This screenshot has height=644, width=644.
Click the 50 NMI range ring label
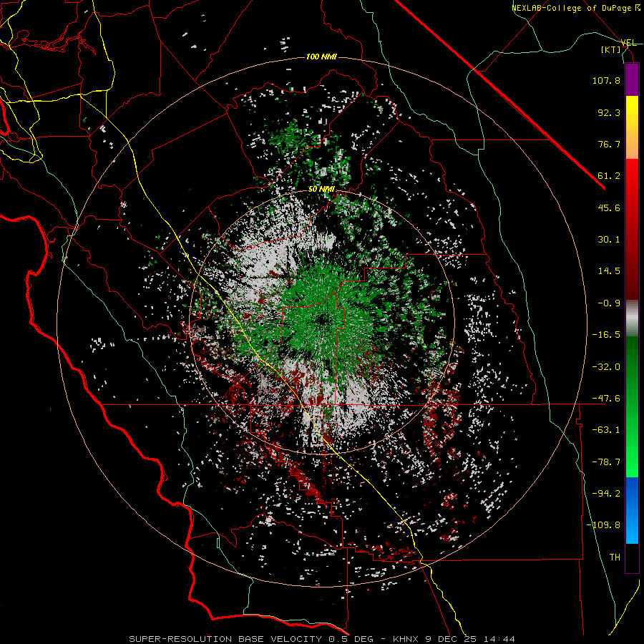coord(321,190)
